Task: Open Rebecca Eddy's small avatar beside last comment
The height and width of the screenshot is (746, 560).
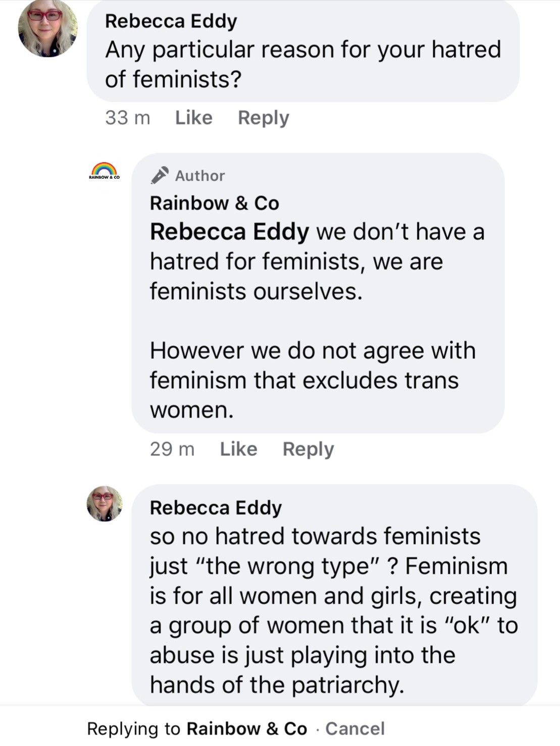Action: [105, 504]
